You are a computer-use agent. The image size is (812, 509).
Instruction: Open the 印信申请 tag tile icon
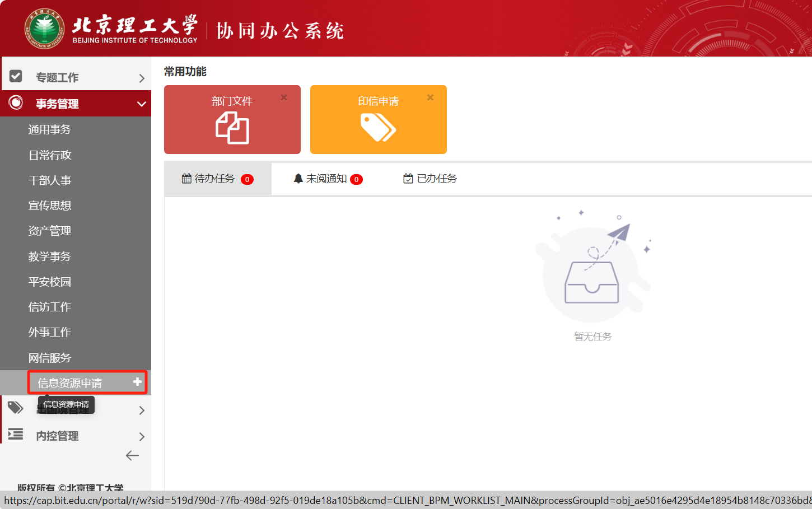pyautogui.click(x=378, y=127)
